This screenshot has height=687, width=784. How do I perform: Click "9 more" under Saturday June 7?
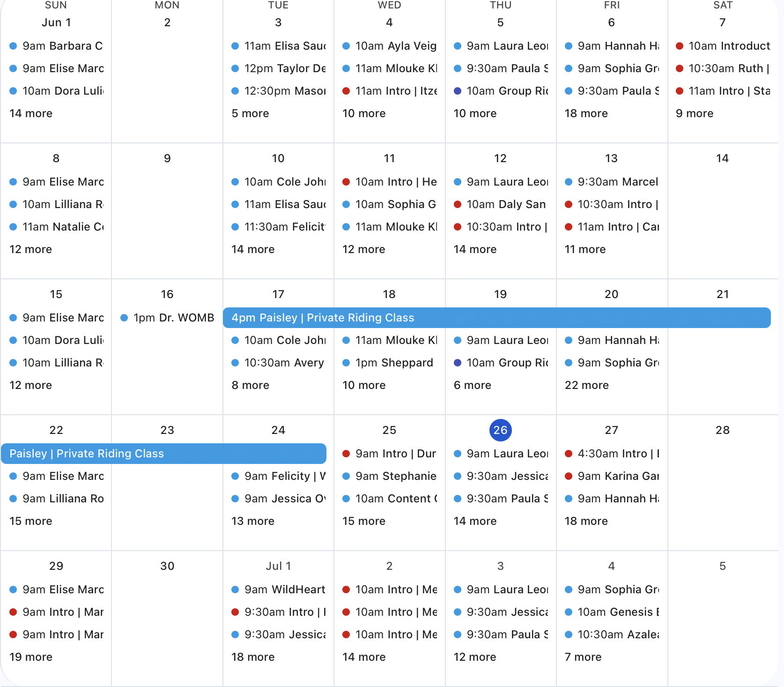694,113
